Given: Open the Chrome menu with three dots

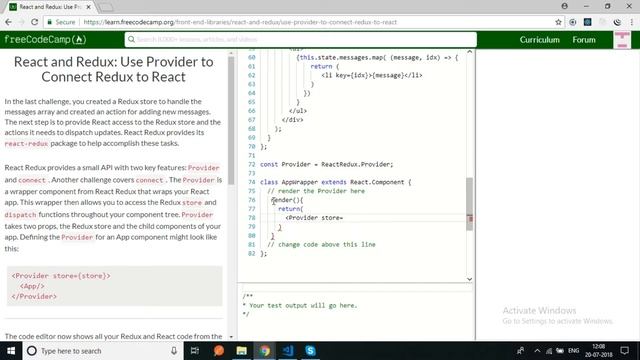Looking at the screenshot, I should 632,22.
